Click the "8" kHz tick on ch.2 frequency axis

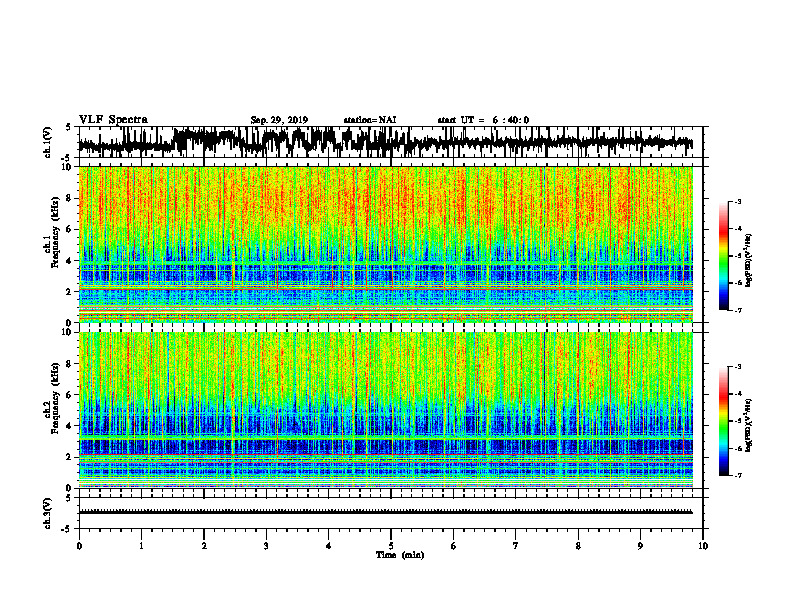[69, 364]
